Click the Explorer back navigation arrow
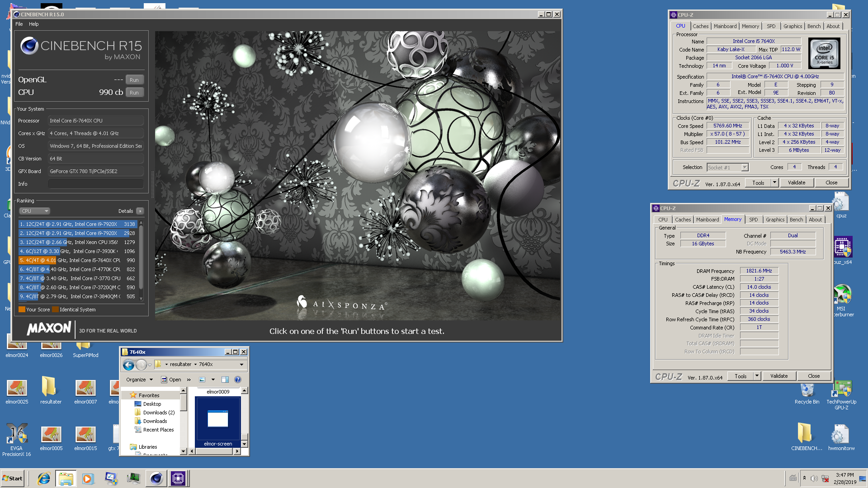The height and width of the screenshot is (488, 868). 128,365
